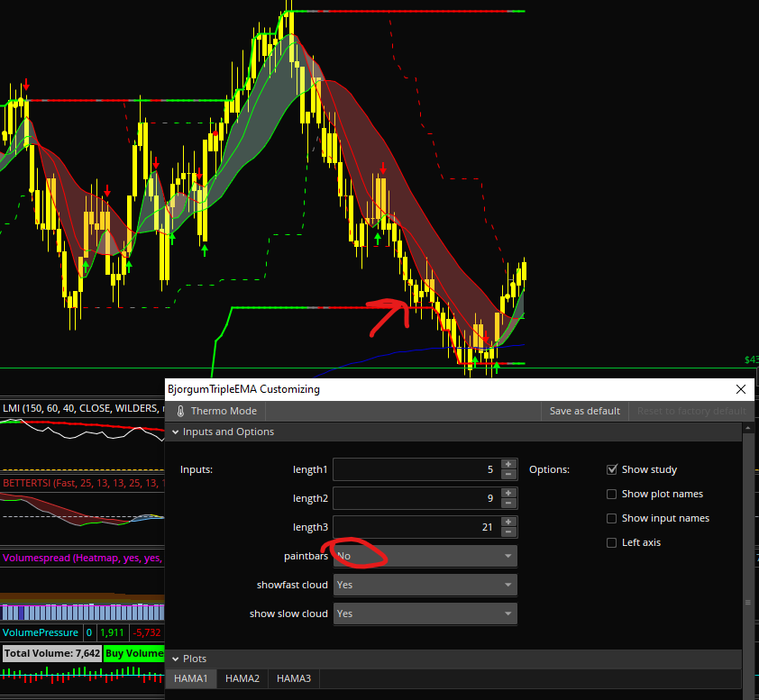Collapse the Inputs and Options section
The width and height of the screenshot is (759, 700).
click(175, 432)
